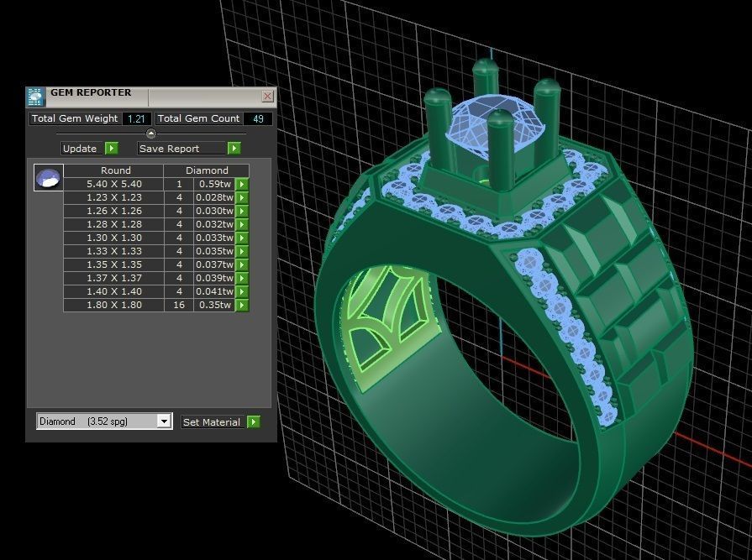Click the green arrow in the 1.40 X 1.40 row

(242, 291)
